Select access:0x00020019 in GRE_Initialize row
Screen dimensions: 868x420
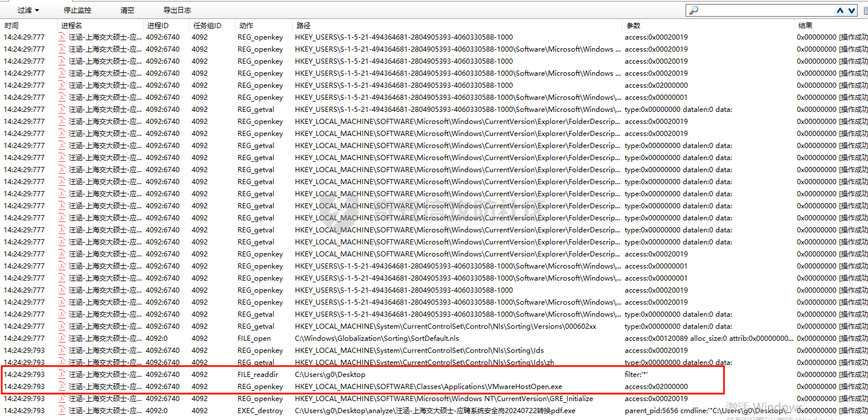656,399
